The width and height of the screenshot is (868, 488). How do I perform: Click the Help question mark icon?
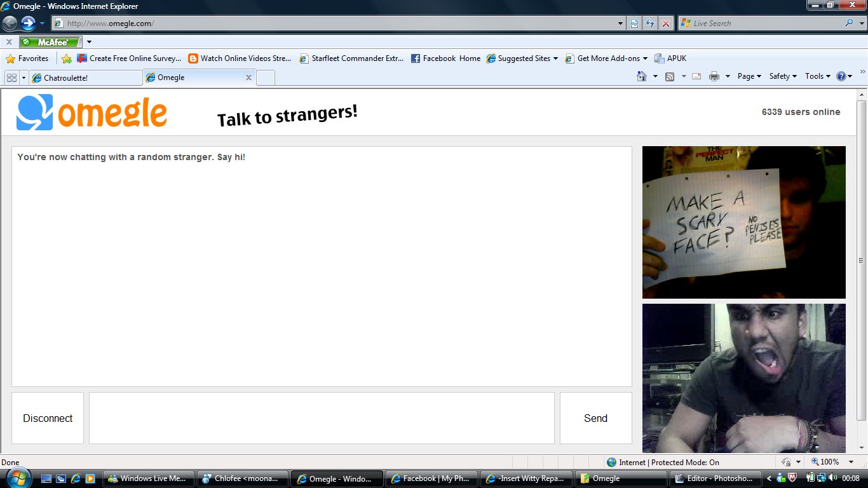click(x=841, y=76)
